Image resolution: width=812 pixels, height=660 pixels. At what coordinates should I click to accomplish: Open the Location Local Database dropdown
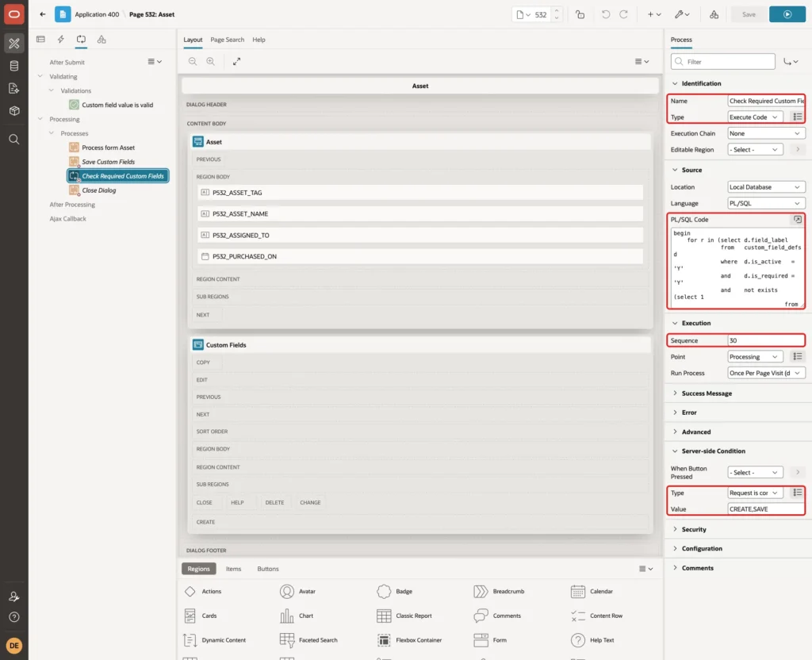coord(766,187)
